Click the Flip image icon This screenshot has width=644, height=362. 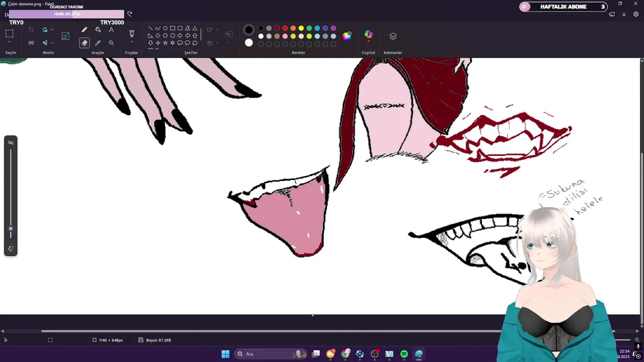pos(45,43)
